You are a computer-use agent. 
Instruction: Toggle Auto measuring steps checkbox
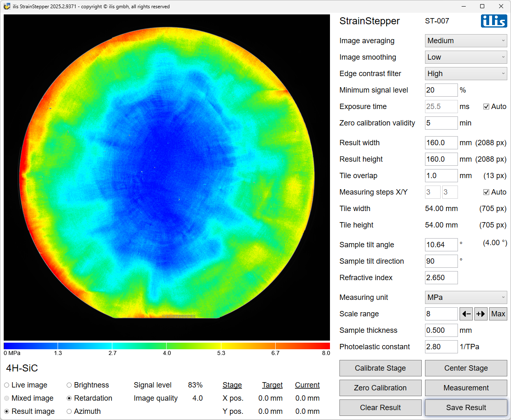tap(486, 192)
